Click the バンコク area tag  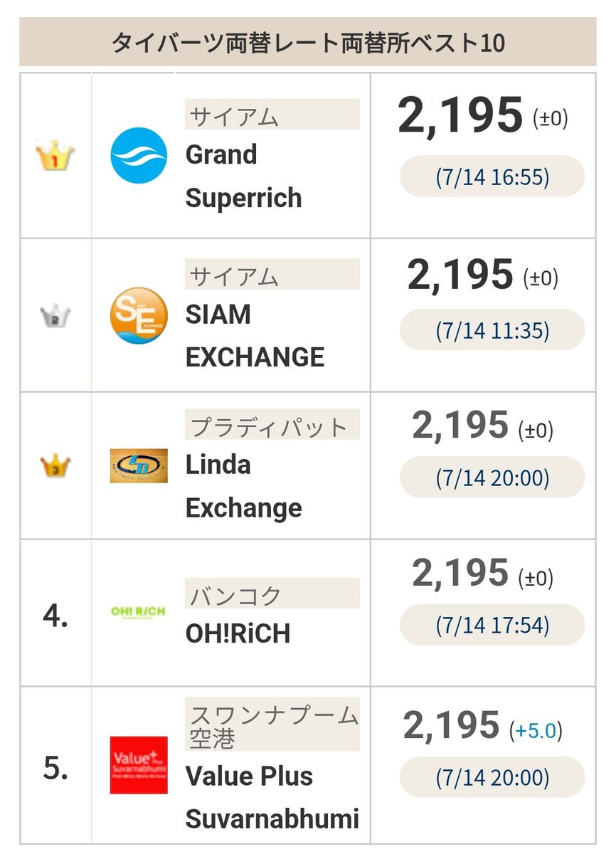click(272, 594)
